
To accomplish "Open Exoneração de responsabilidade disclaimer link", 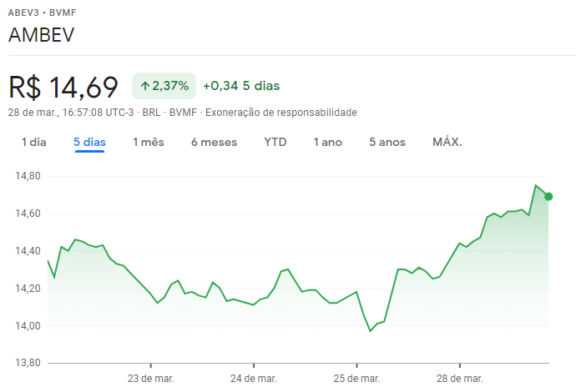I will [x=281, y=113].
